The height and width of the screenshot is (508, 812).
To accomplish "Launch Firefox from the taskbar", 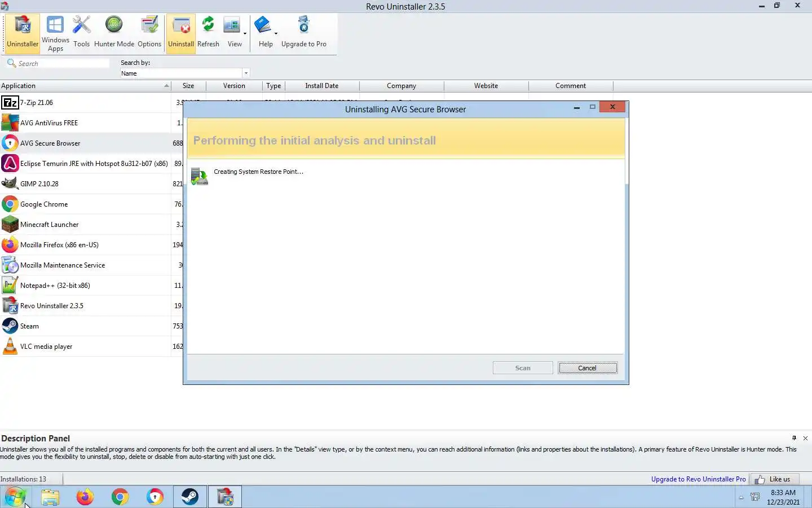I will (85, 497).
